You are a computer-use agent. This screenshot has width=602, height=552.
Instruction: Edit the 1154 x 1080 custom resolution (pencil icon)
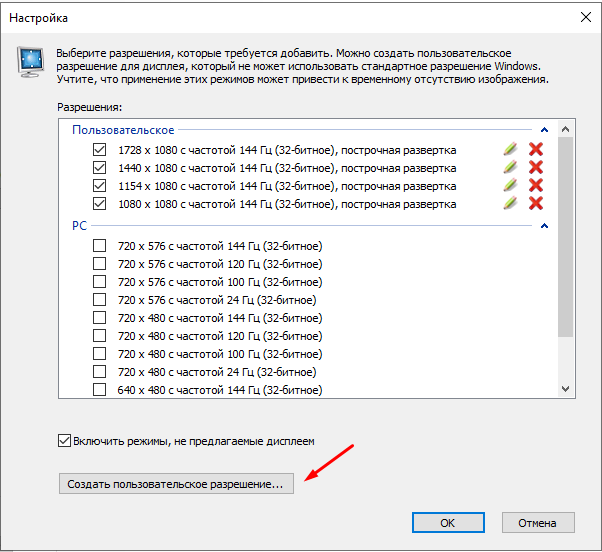510,185
